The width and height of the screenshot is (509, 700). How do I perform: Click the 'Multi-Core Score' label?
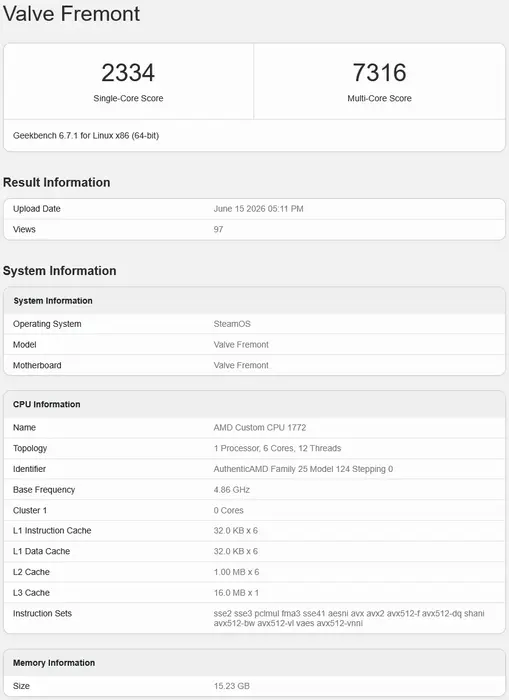[380, 98]
